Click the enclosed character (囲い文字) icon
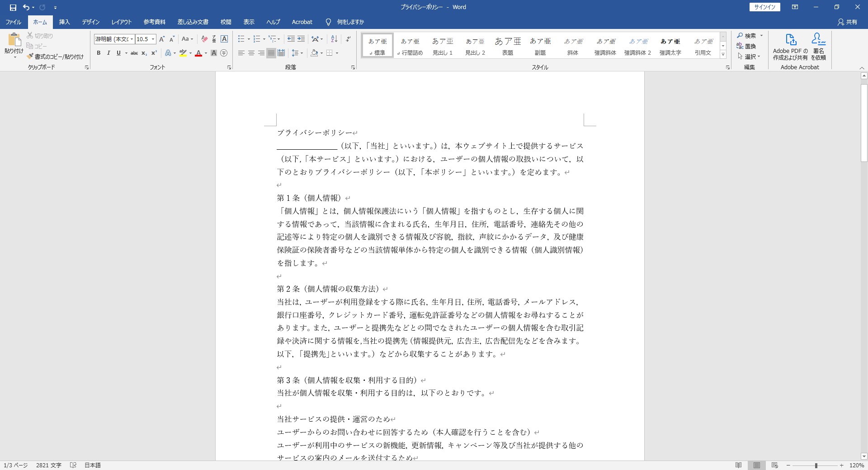Image resolution: width=868 pixels, height=470 pixels. coord(224,53)
